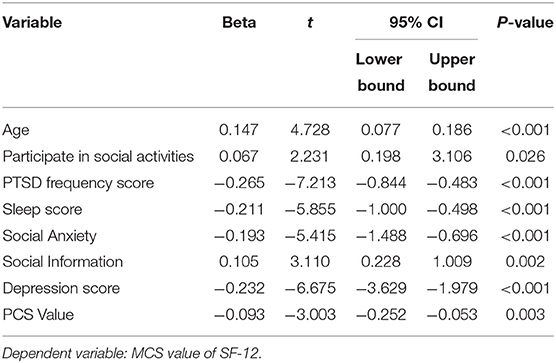Click the Depression score row label
This screenshot has height=363, width=556.
pos(61,288)
